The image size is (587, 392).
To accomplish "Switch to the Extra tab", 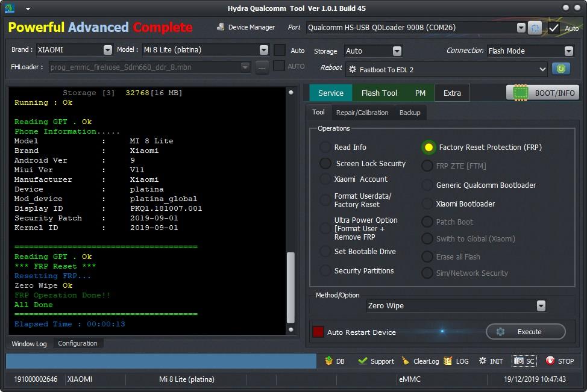I will [452, 93].
